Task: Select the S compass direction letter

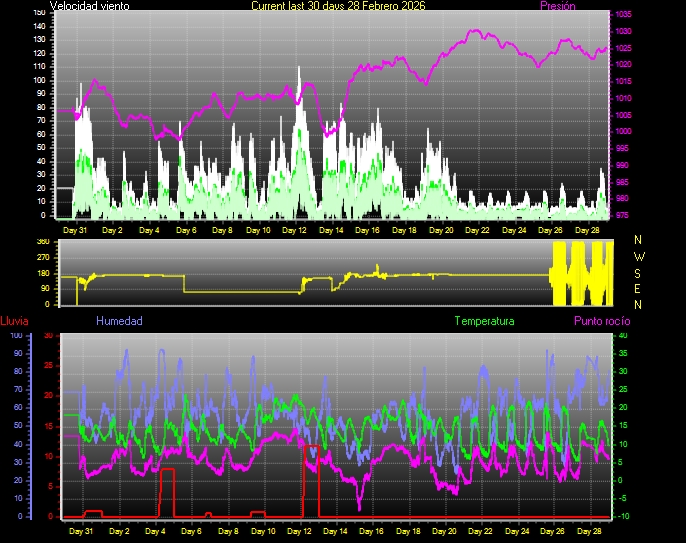Action: point(639,272)
